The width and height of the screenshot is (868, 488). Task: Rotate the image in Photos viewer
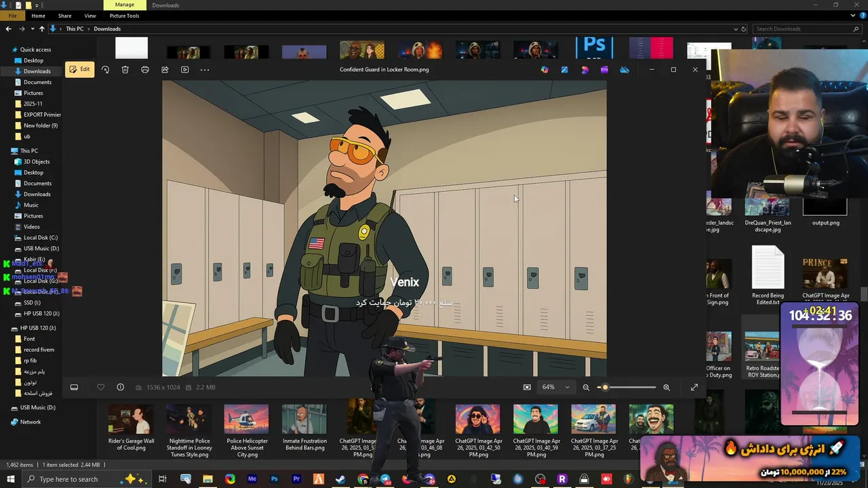point(105,69)
